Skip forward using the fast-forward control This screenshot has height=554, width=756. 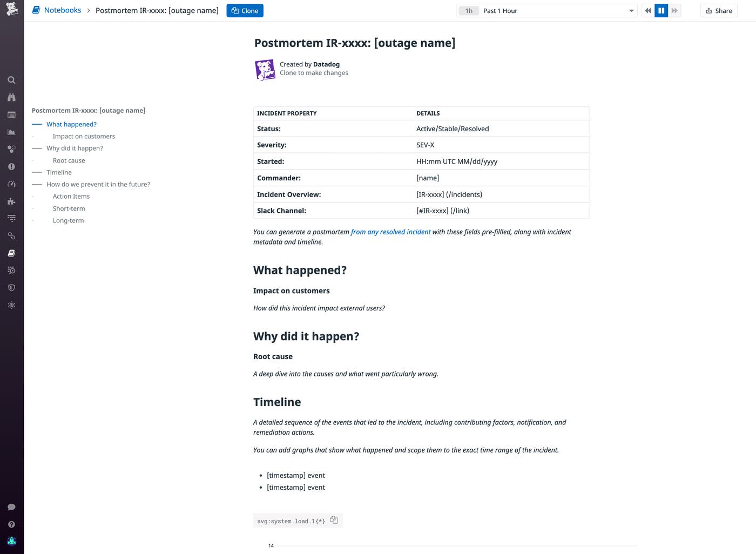(x=674, y=10)
